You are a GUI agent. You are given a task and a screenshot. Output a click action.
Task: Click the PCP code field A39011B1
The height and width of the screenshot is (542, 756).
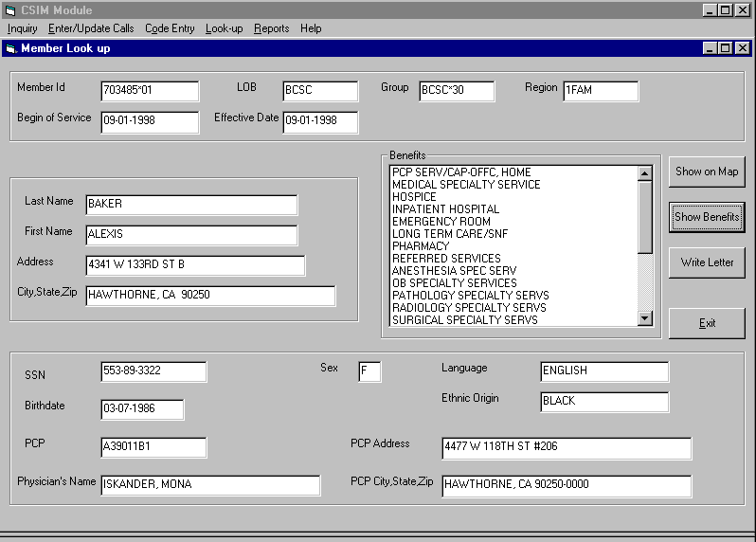pos(153,447)
